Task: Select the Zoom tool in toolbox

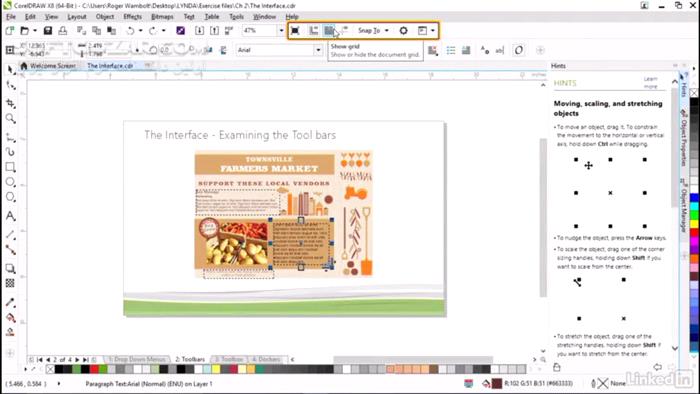Action: click(10, 119)
